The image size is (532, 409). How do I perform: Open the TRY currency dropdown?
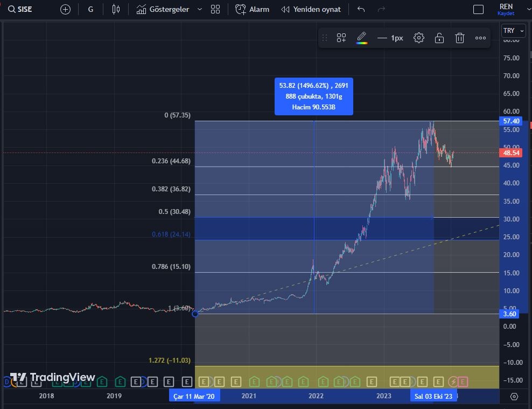pyautogui.click(x=513, y=31)
